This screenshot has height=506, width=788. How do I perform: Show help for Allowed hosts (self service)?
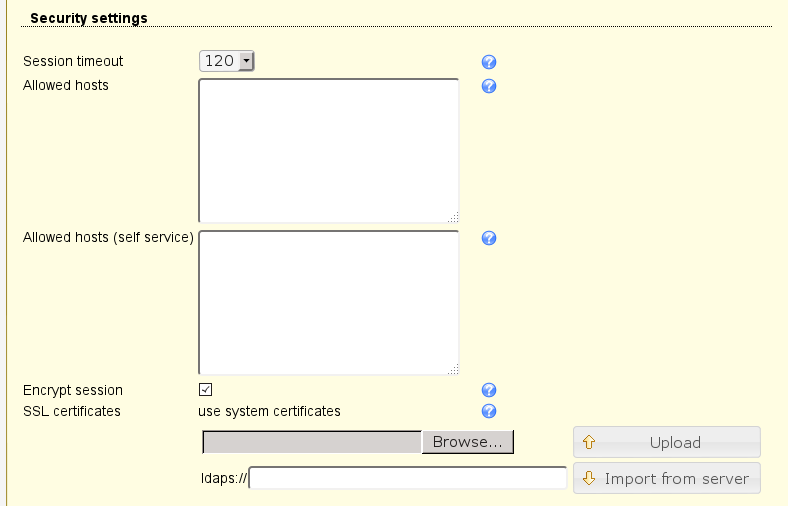click(489, 239)
